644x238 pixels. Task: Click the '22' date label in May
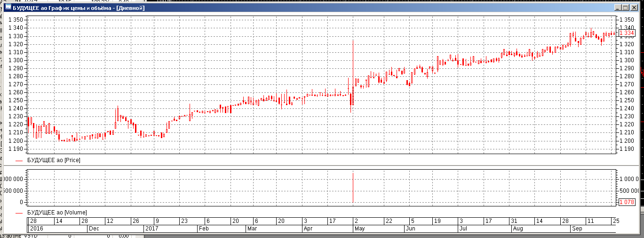click(x=389, y=221)
